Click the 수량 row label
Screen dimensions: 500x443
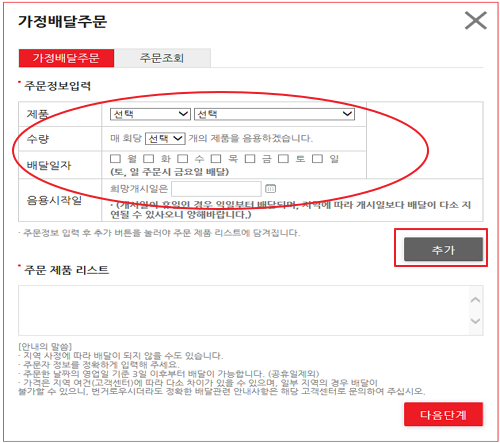(38, 139)
